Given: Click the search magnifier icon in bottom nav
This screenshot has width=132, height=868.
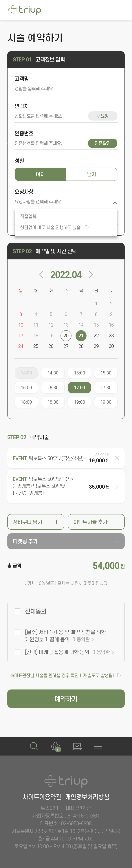Looking at the screenshot, I should [34, 746].
